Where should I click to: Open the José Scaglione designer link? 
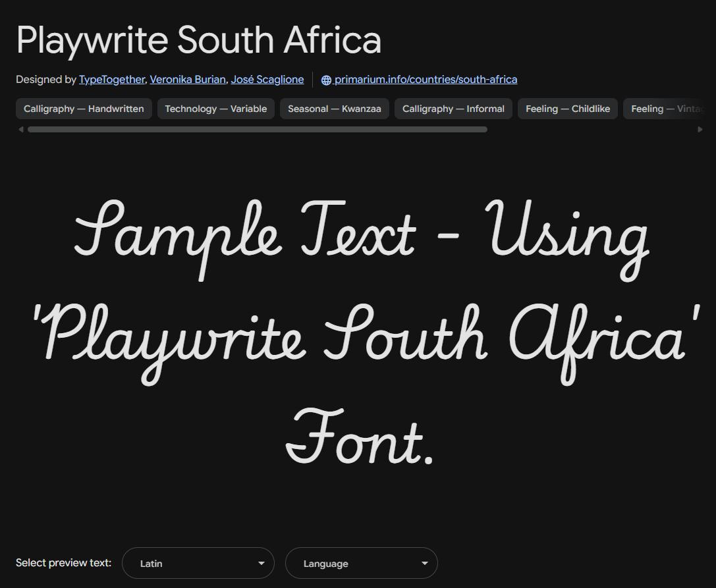tap(267, 80)
